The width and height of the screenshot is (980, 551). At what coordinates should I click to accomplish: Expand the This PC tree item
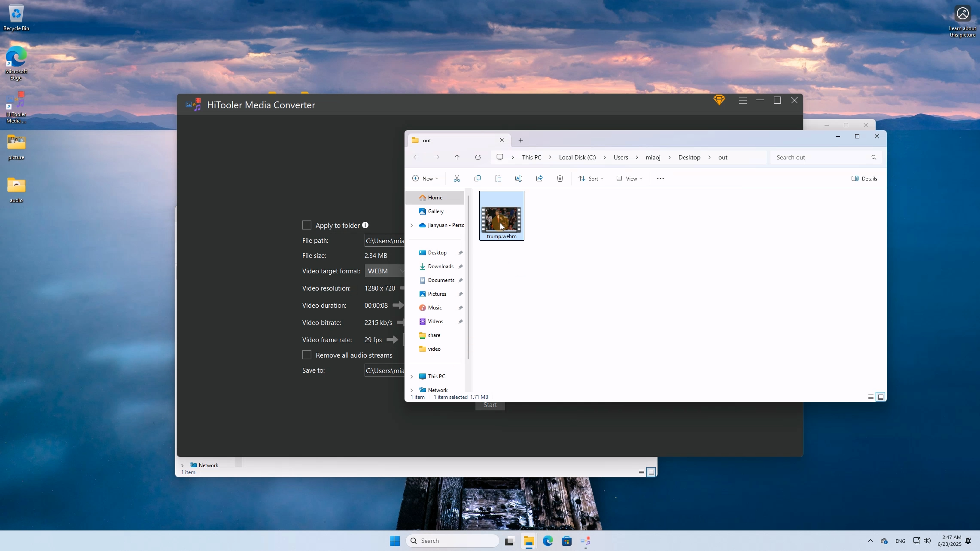(x=411, y=376)
